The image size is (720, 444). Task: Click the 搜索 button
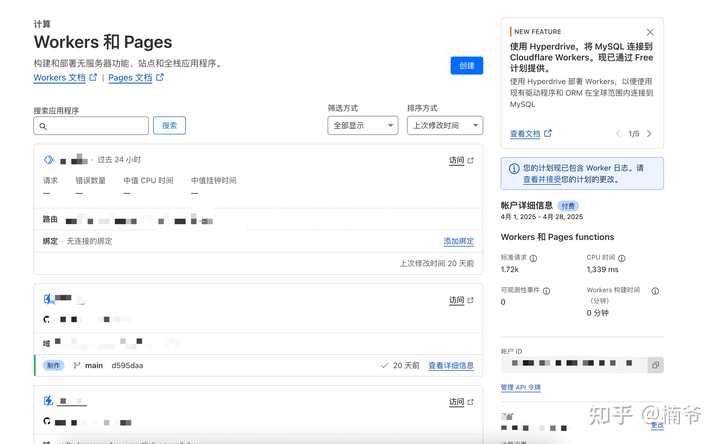click(169, 125)
